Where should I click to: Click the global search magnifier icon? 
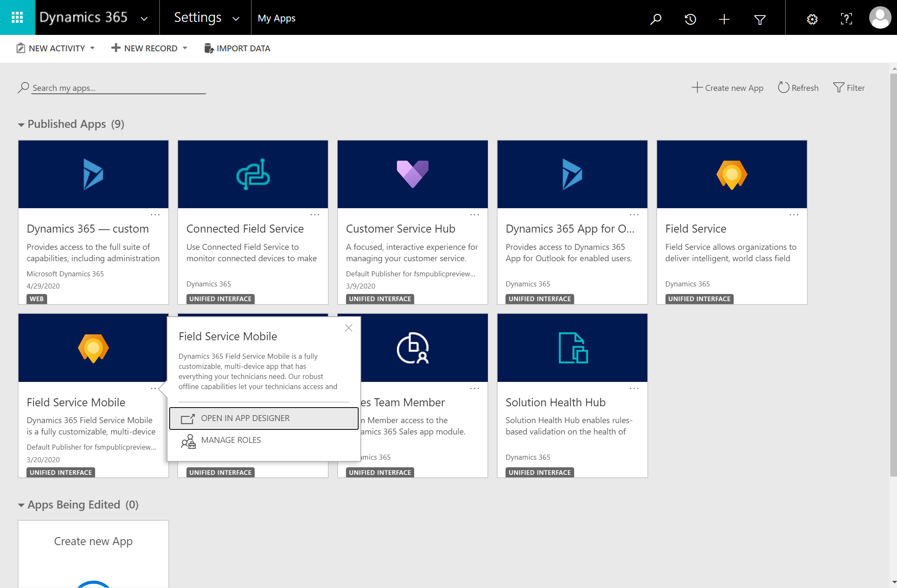[655, 19]
